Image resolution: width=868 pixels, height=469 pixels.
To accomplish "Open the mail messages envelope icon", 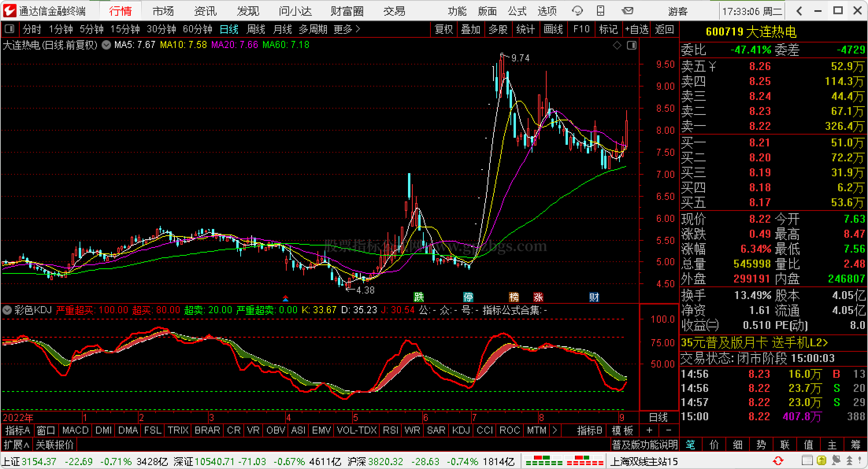I will (627, 11).
